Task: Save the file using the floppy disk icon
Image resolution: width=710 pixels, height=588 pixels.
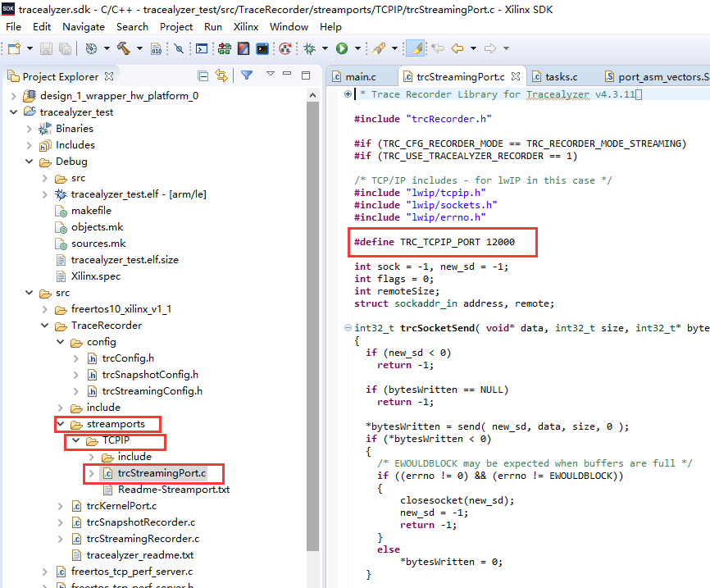Action: tap(46, 48)
